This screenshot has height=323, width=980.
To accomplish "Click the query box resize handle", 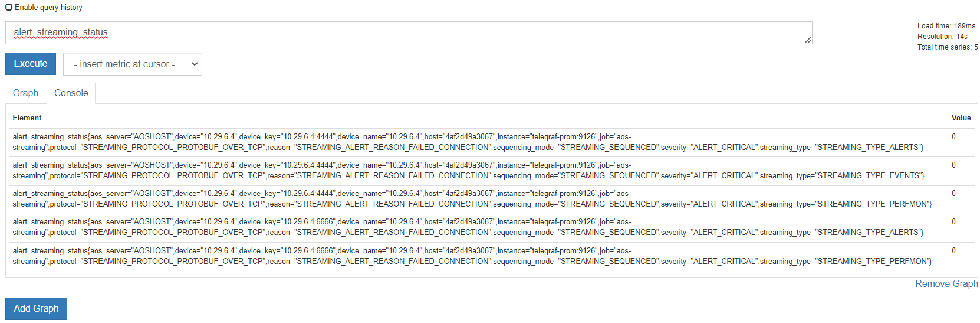I will click(x=808, y=40).
